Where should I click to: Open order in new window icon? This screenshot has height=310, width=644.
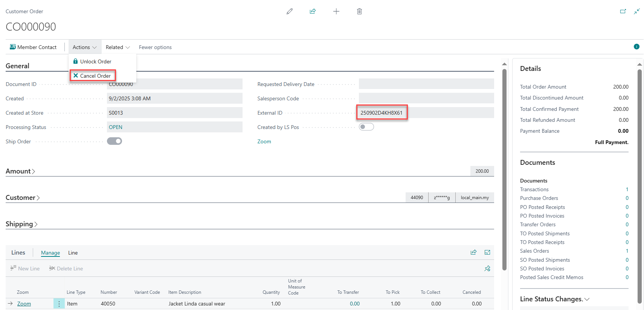[x=623, y=11]
